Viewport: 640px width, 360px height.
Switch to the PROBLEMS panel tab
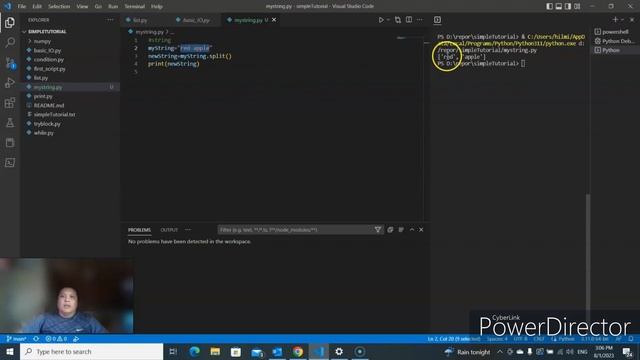[x=139, y=230]
